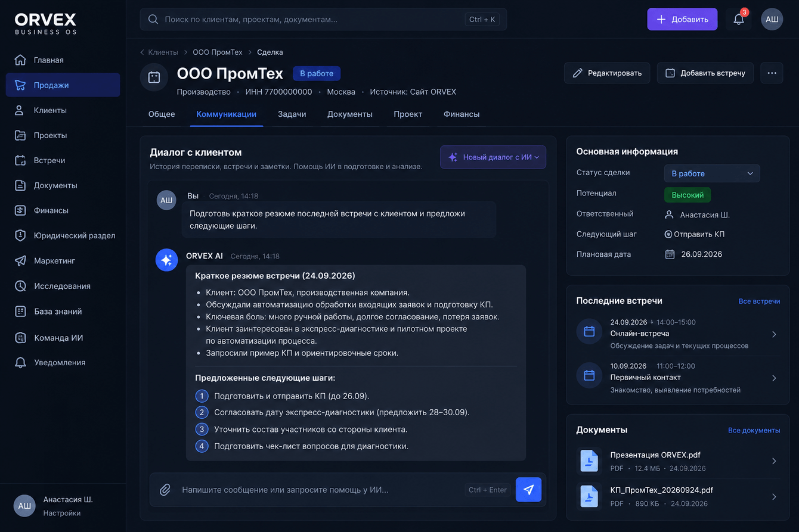Expand the Статус сделки dropdown
This screenshot has height=532, width=799.
tap(712, 173)
